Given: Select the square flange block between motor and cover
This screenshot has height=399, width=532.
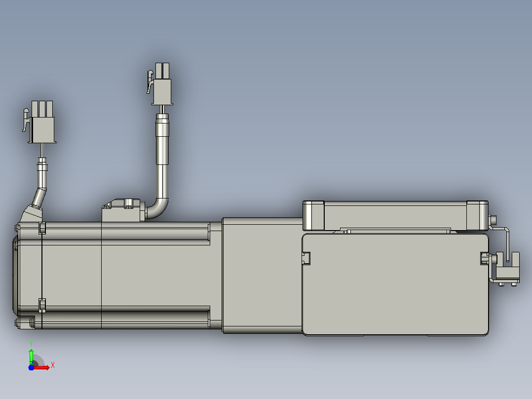Looking at the screenshot, I should coord(262,275).
